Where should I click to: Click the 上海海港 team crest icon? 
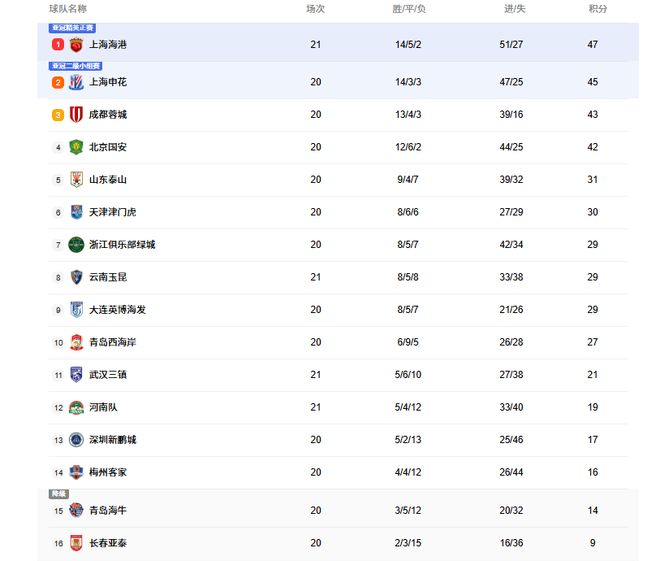click(x=76, y=45)
